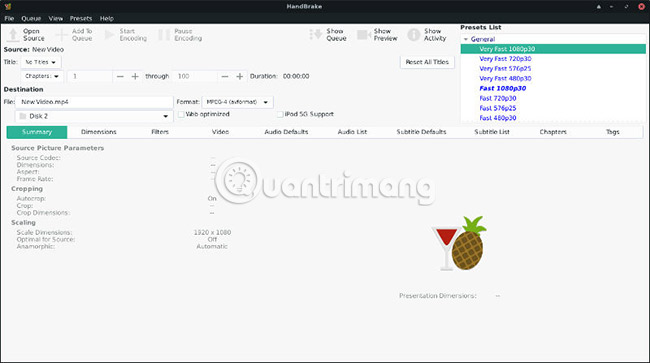Switch to the Dimensions tab
The width and height of the screenshot is (650, 363).
click(x=99, y=132)
